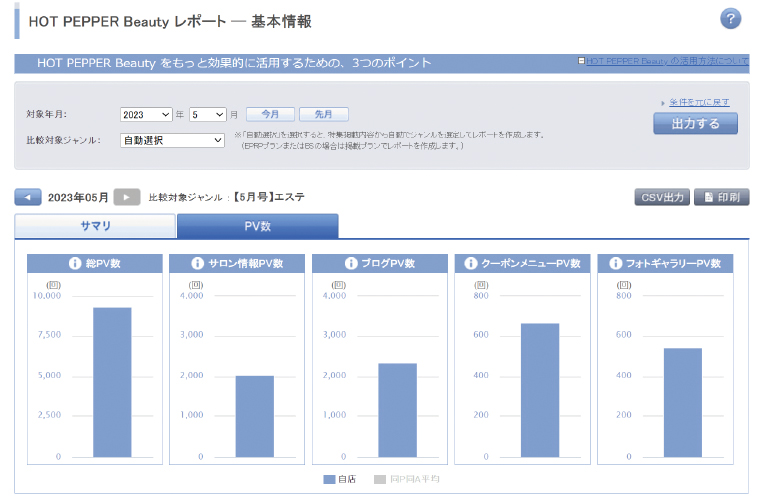Click info icon beside ブログPV数
Image resolution: width=768 pixels, height=502 pixels.
(x=351, y=264)
